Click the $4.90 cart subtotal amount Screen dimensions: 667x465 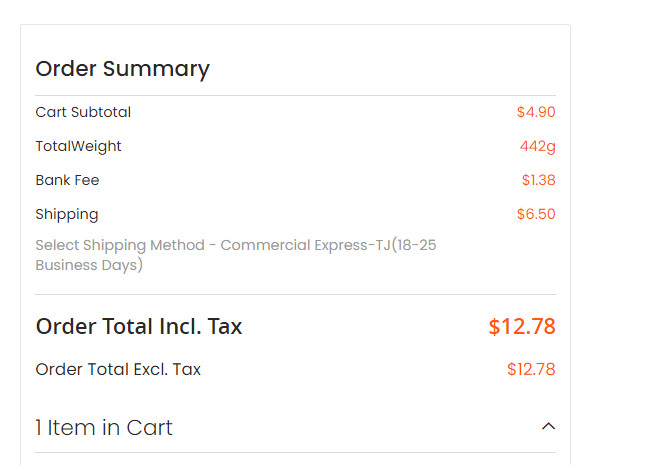[x=536, y=112]
